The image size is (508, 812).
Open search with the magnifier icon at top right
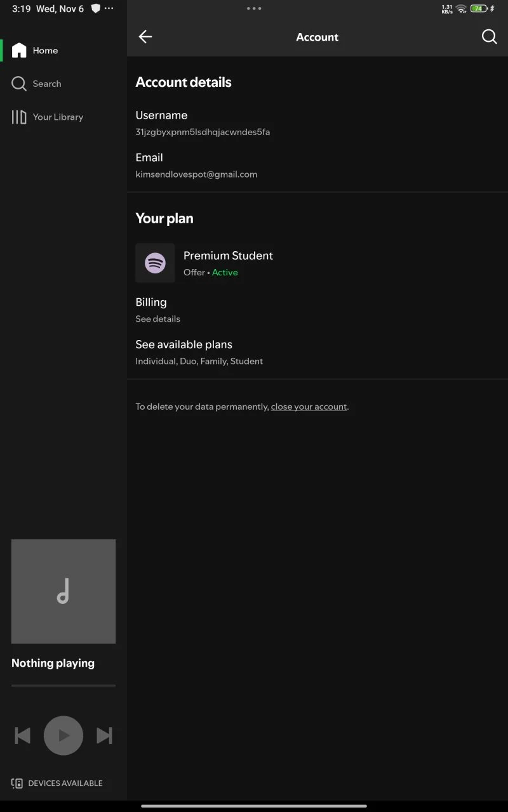(489, 37)
